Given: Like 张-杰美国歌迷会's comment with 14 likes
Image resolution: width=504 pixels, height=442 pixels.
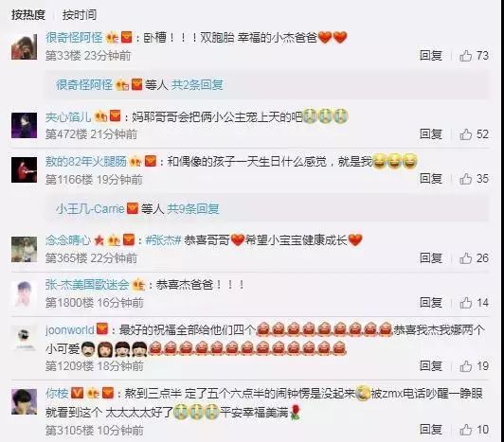Looking at the screenshot, I should click(x=465, y=303).
